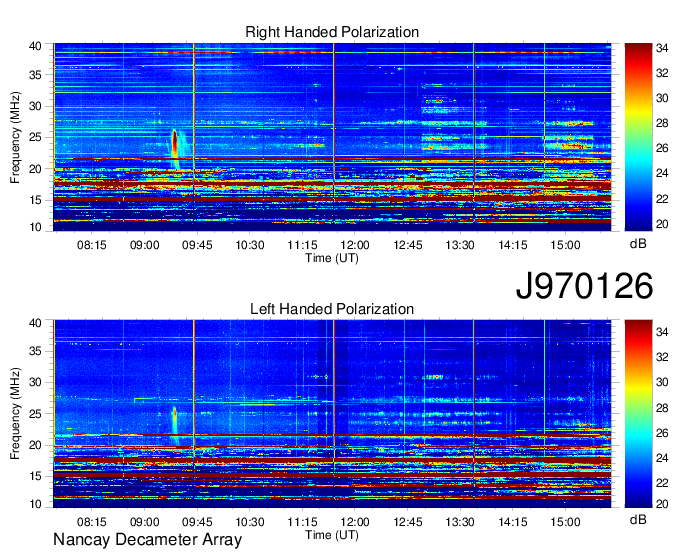The width and height of the screenshot is (680, 552).
Task: Click the 34 value on right-handed color bar
Action: (x=662, y=48)
